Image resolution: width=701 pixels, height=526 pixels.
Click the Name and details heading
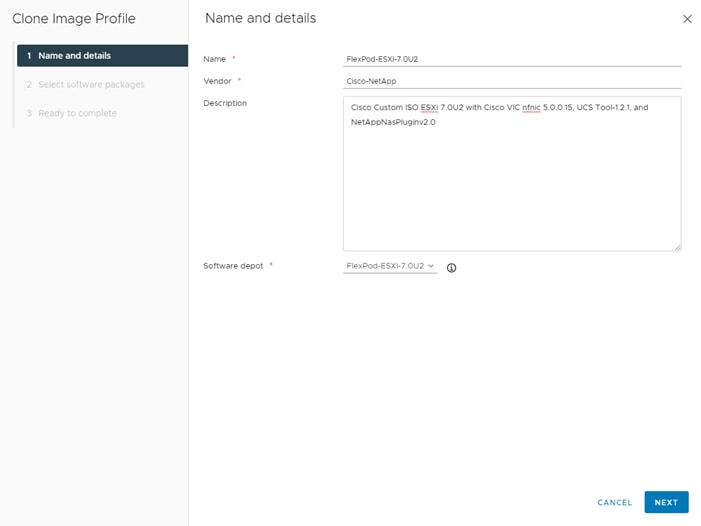tap(261, 18)
